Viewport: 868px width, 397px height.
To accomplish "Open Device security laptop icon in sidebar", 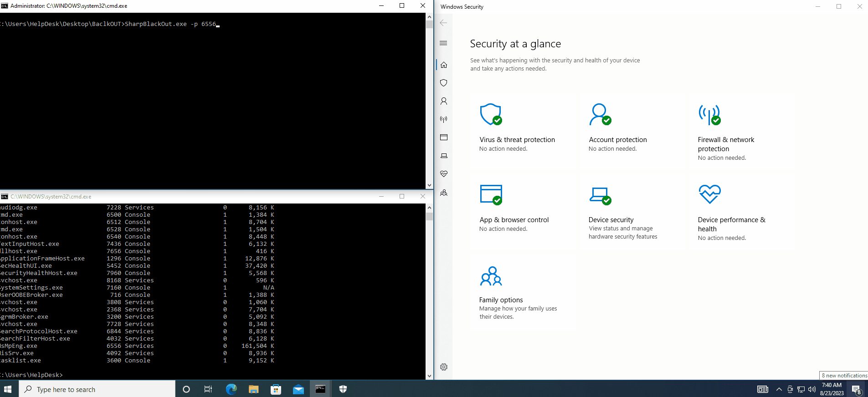I will pos(444,156).
